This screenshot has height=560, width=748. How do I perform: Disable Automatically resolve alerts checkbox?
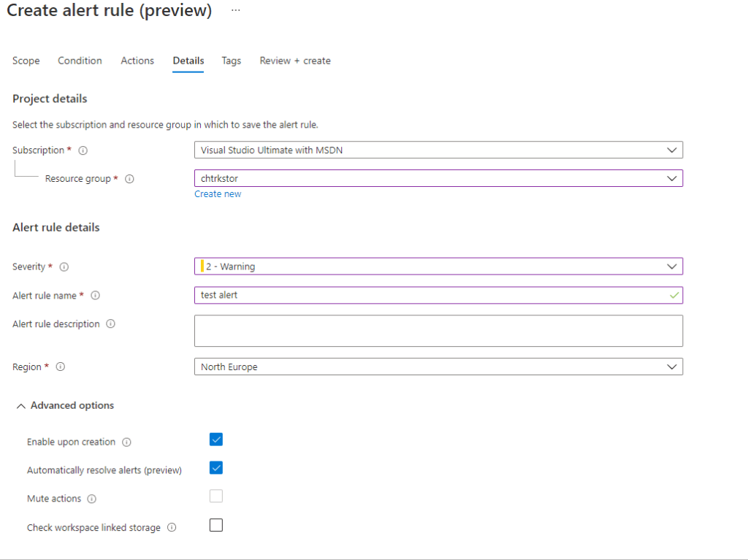[x=216, y=468]
